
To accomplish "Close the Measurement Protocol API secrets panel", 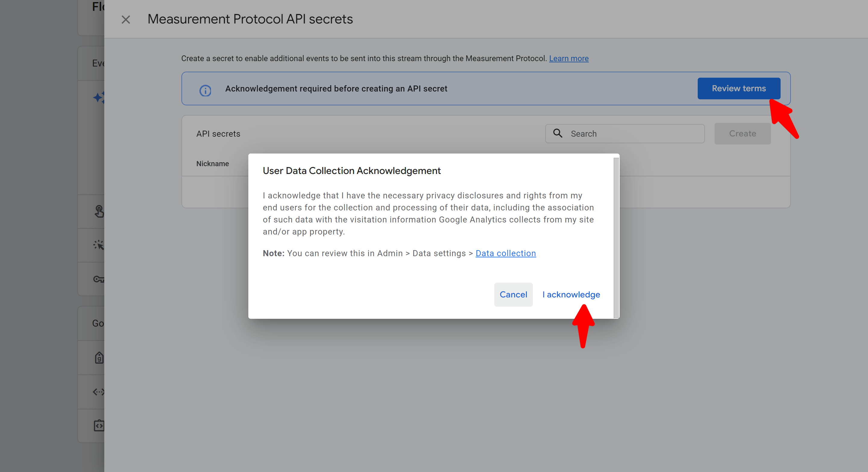I will point(126,20).
